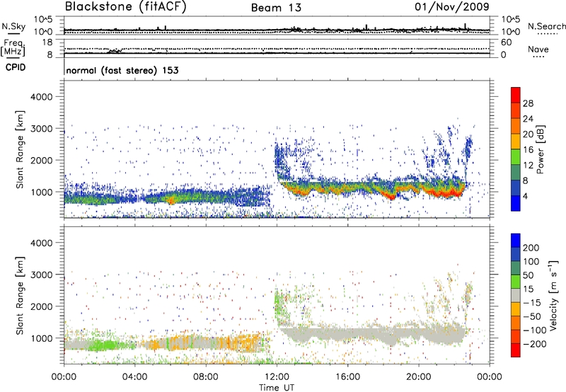Click the 'Nave' legend label
The height and width of the screenshot is (392, 566).
(x=538, y=49)
